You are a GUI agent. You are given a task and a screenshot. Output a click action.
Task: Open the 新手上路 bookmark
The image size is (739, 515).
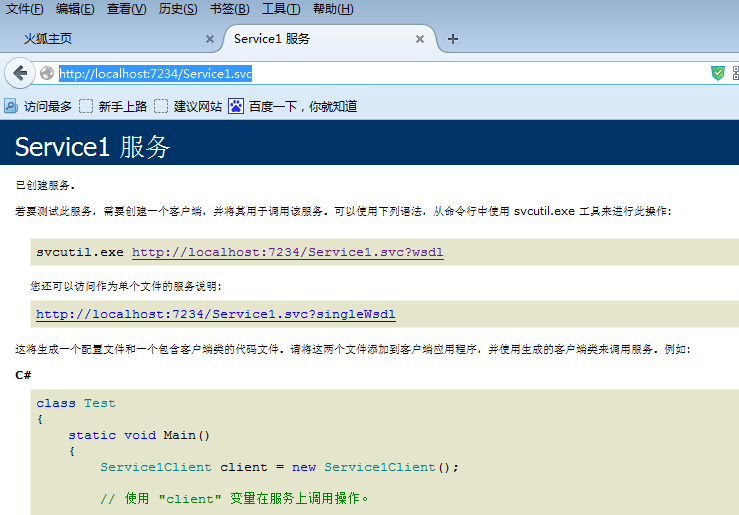click(113, 106)
